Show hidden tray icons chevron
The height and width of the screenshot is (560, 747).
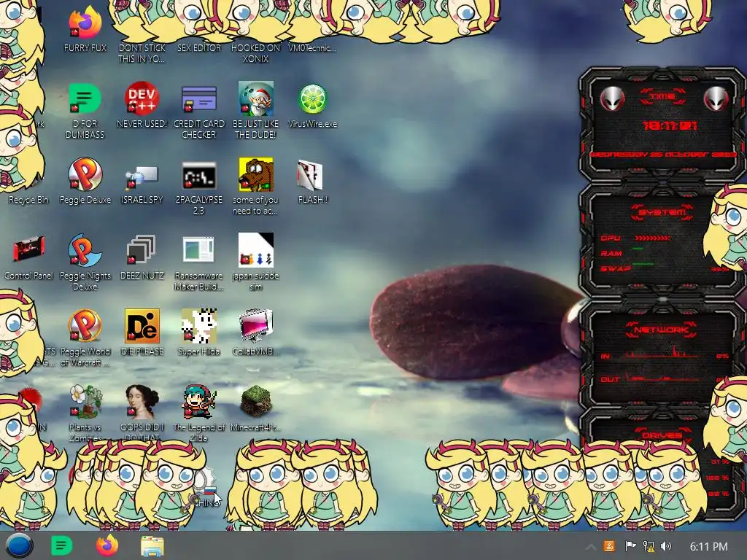(x=590, y=547)
